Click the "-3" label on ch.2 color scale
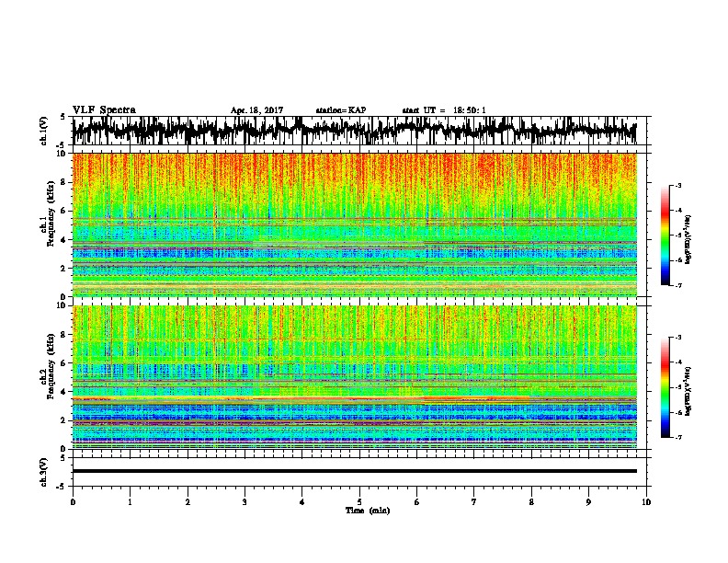 point(677,338)
